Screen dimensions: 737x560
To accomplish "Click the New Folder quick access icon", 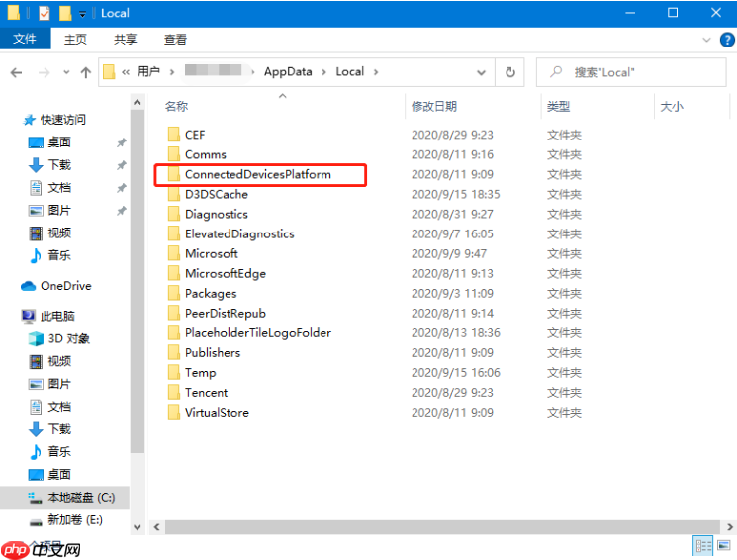I will tap(65, 13).
